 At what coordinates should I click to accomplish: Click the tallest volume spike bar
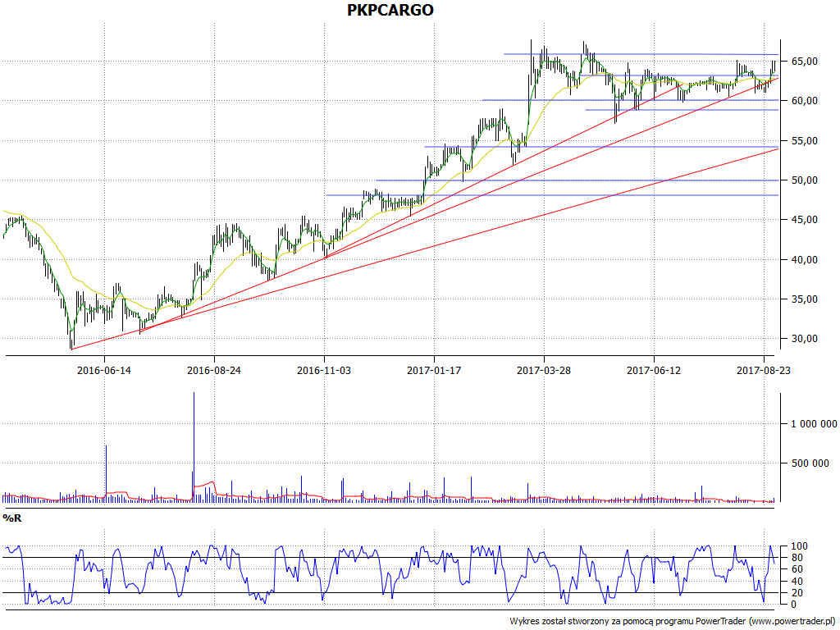tap(194, 447)
